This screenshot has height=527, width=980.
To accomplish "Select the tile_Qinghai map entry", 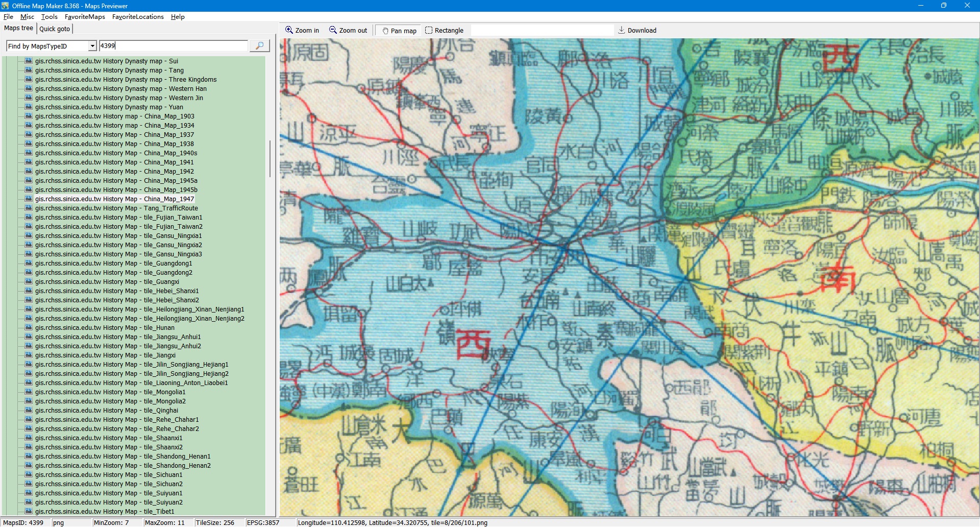I will [107, 411].
